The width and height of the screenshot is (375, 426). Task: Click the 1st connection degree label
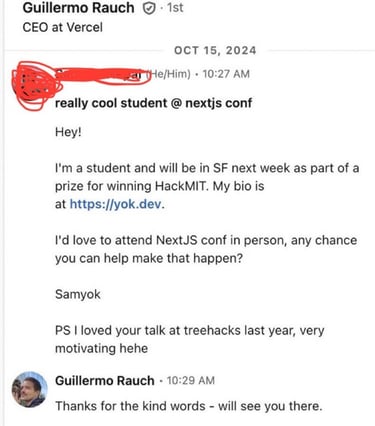tap(175, 7)
